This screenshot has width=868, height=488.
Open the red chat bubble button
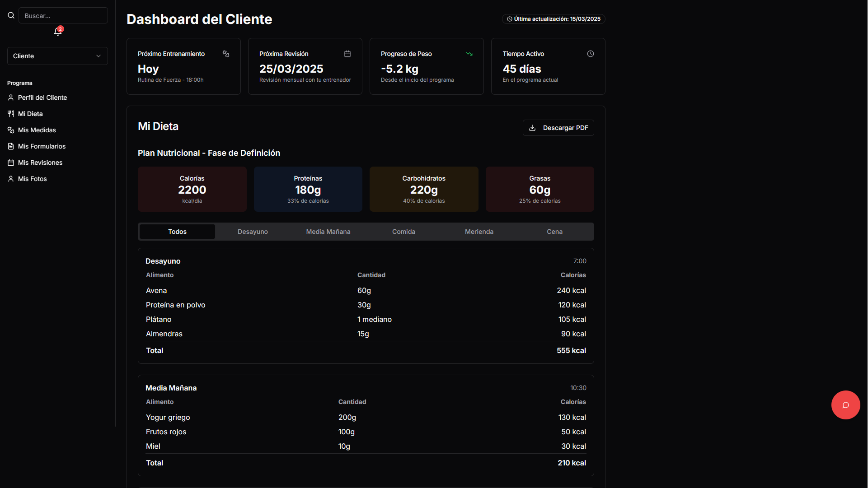pyautogui.click(x=845, y=405)
